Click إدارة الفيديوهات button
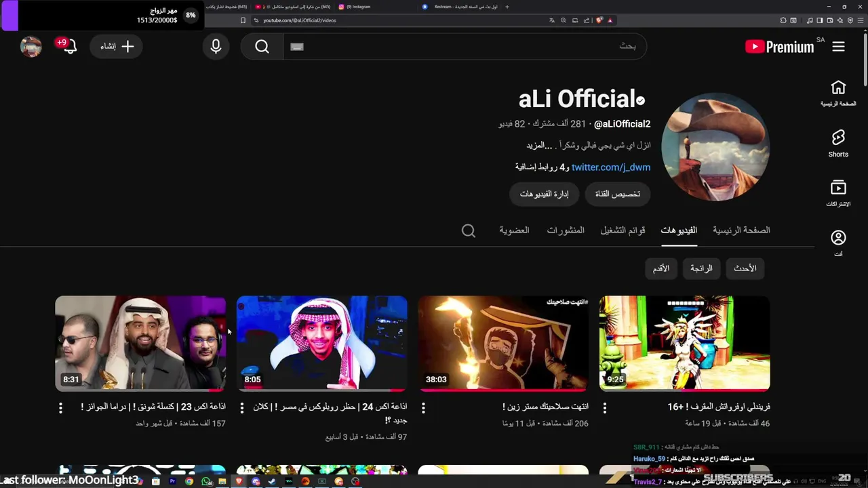 click(545, 194)
